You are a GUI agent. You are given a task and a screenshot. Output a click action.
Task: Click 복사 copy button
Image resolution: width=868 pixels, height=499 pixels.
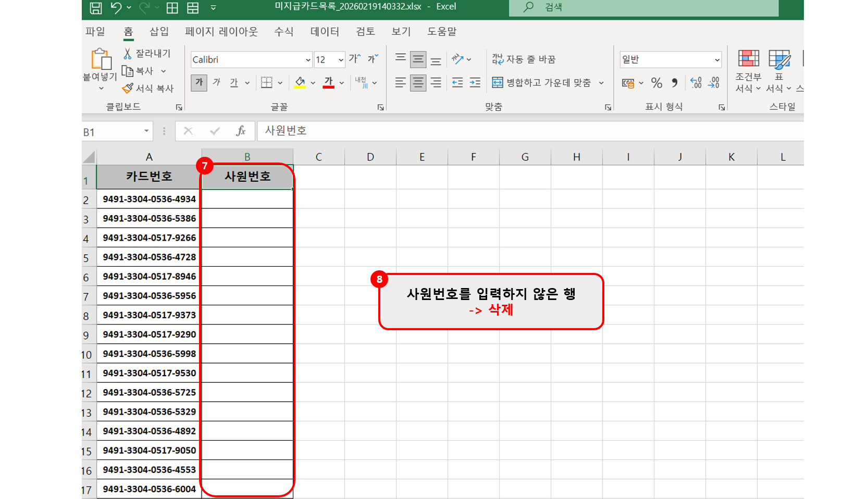tap(138, 71)
